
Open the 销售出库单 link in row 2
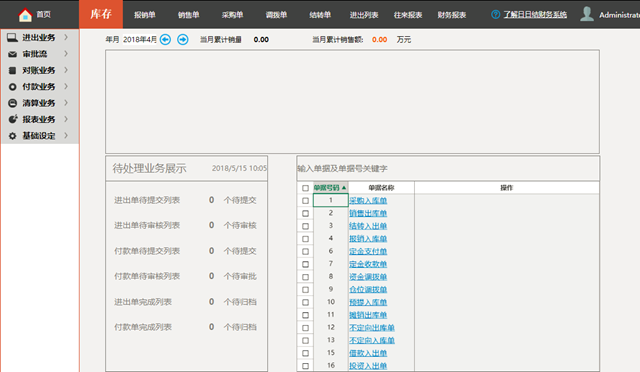pos(368,213)
